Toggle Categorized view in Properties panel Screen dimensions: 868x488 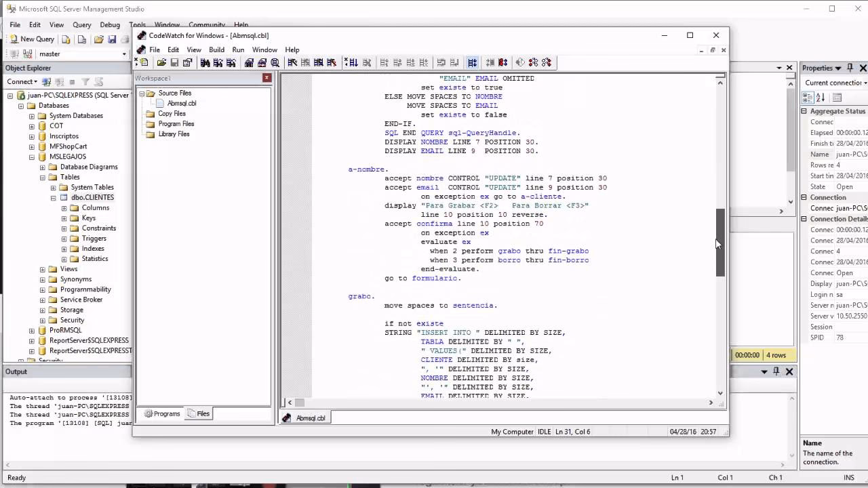(x=808, y=98)
